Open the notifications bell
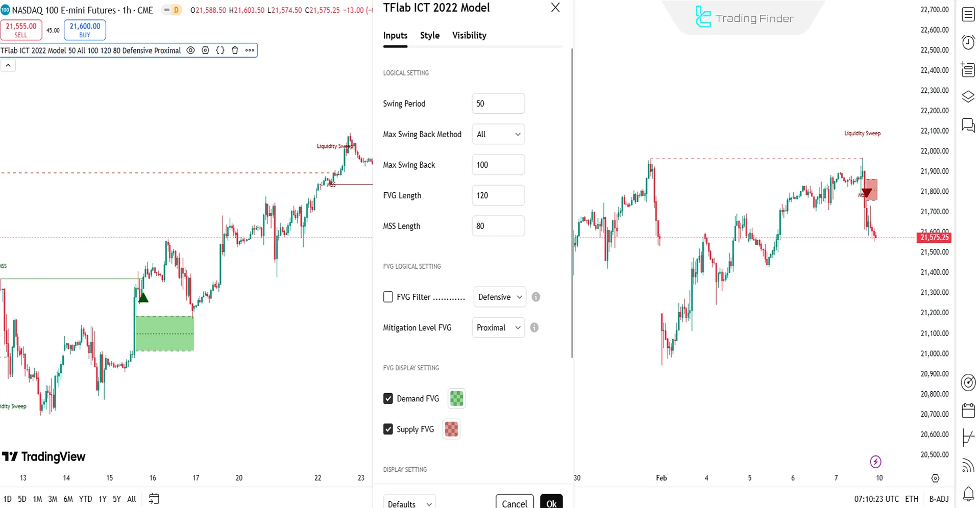Image resolution: width=980 pixels, height=508 pixels. click(968, 494)
